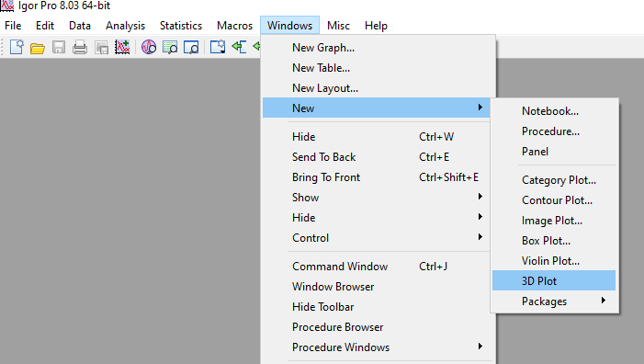Click the Save floppy disk icon
Image resolution: width=644 pixels, height=364 pixels.
click(59, 47)
